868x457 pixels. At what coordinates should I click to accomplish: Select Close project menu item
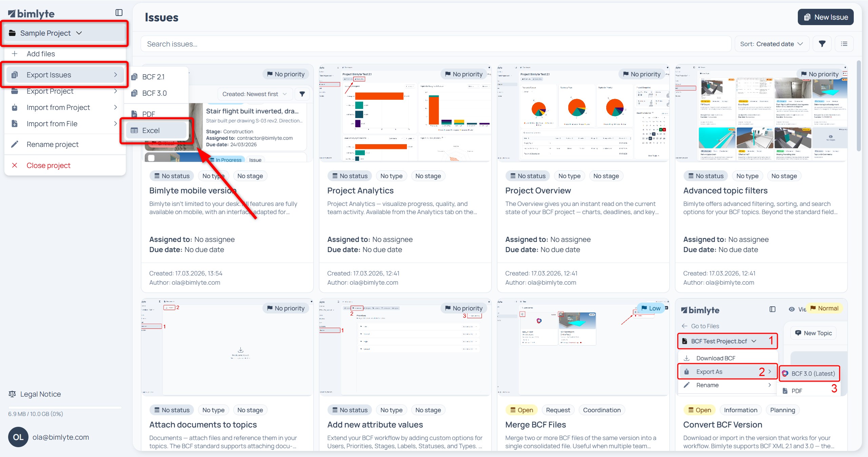coord(65,165)
